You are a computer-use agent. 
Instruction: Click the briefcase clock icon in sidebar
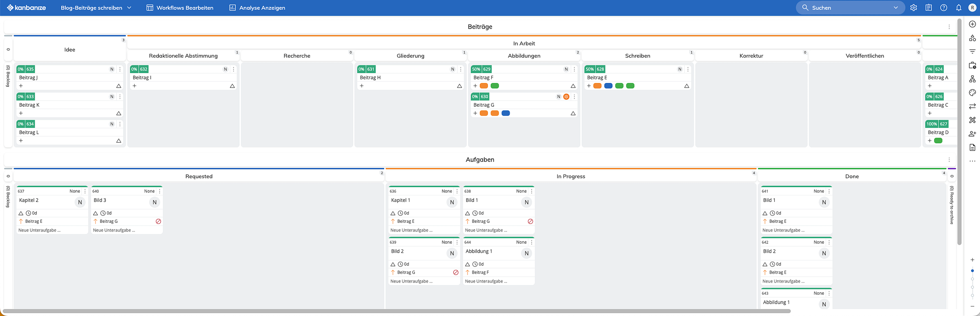tap(973, 65)
